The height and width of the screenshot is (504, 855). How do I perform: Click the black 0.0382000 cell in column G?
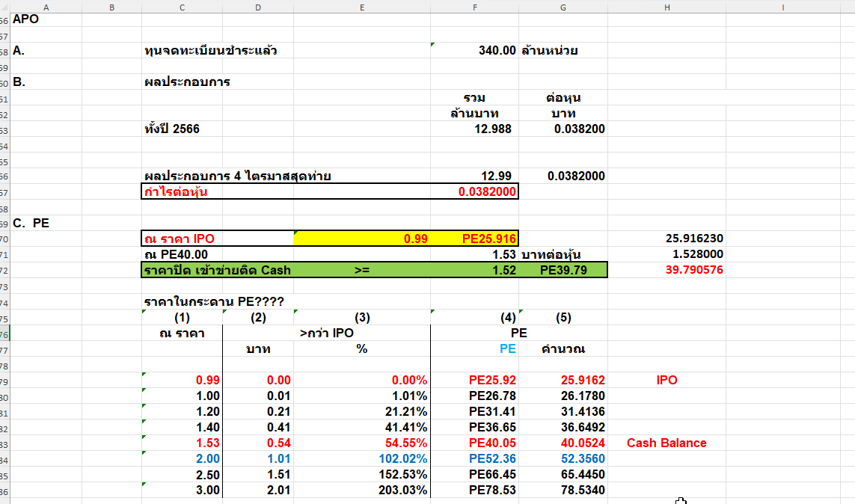click(x=563, y=176)
